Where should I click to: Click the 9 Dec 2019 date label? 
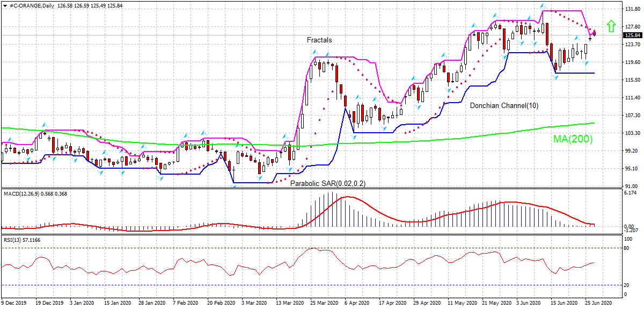click(x=15, y=303)
